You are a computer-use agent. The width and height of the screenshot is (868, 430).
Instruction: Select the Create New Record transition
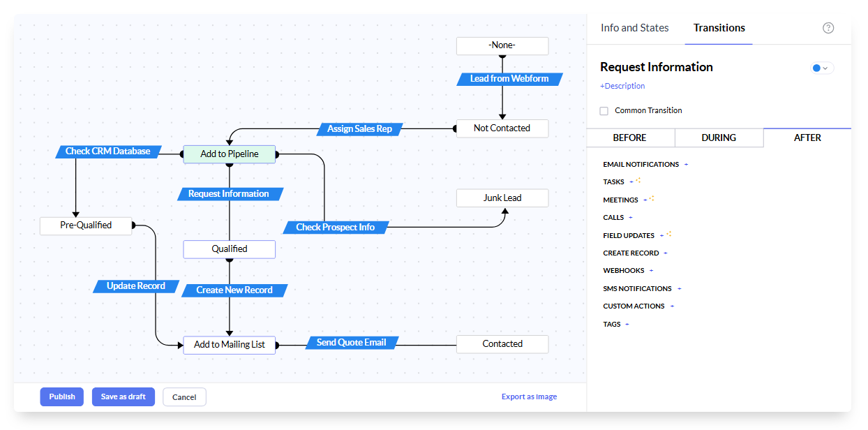(234, 290)
